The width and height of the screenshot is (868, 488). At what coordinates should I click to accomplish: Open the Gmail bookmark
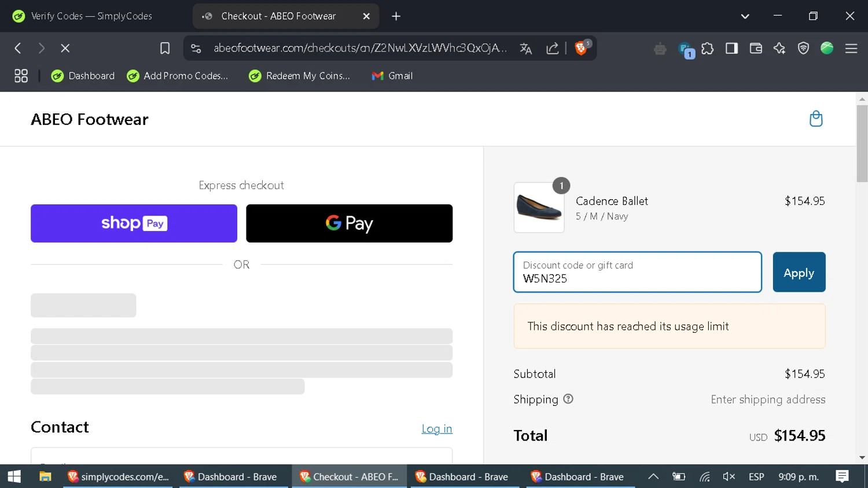click(392, 76)
